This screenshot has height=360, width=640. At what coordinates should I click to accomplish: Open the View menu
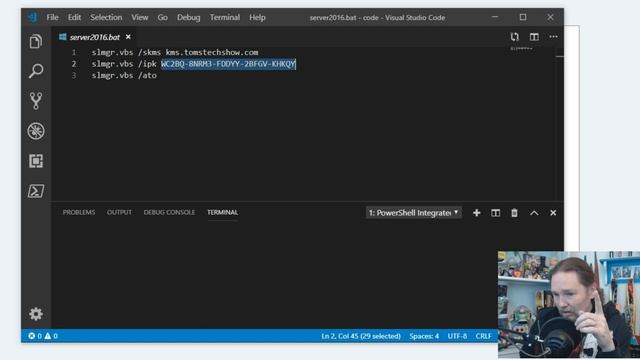140,18
